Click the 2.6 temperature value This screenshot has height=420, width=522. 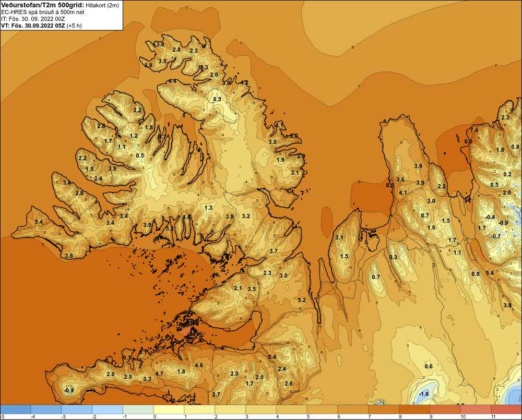(x=289, y=383)
